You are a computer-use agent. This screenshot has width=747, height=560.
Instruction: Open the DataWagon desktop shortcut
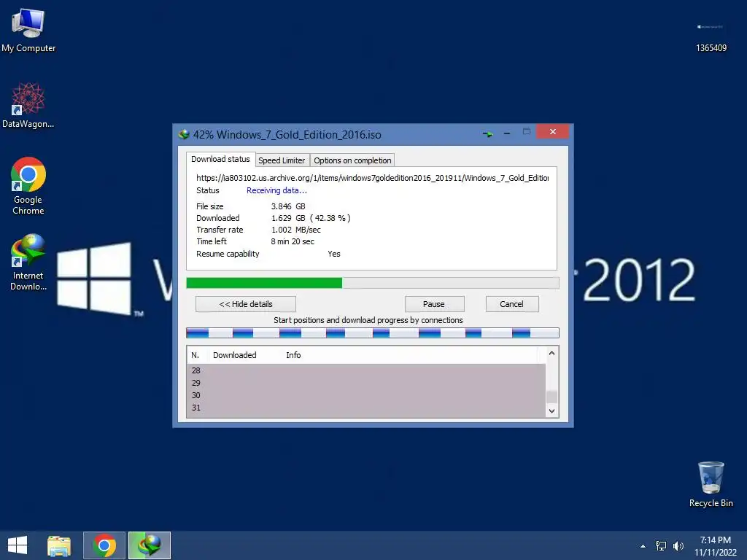(28, 105)
